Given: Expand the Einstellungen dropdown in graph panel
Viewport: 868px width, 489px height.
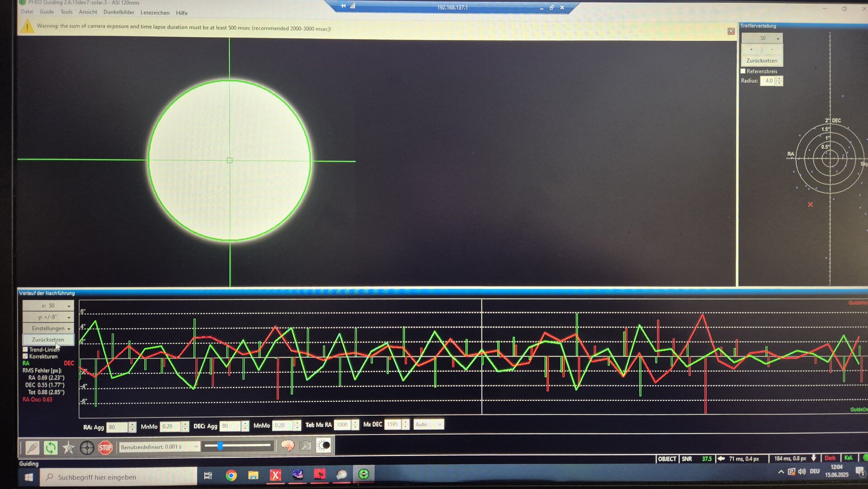Looking at the screenshot, I should pos(48,328).
